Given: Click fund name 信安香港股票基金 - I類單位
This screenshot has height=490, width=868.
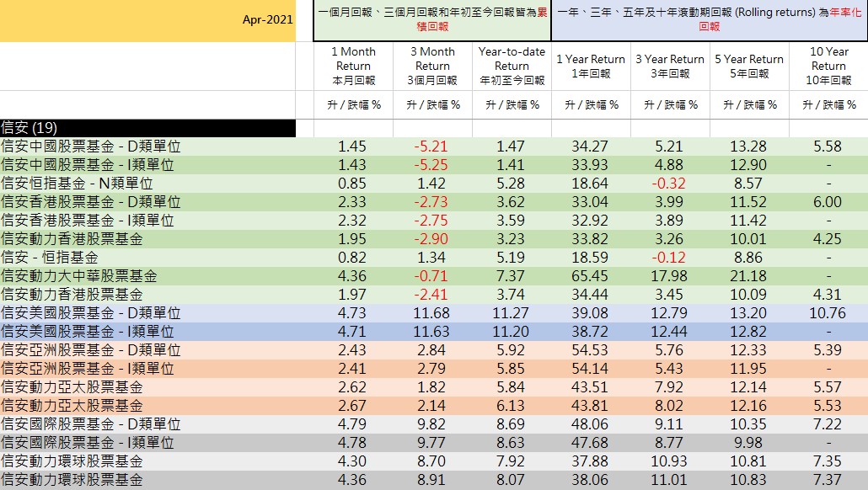Looking at the screenshot, I should pyautogui.click(x=88, y=221).
